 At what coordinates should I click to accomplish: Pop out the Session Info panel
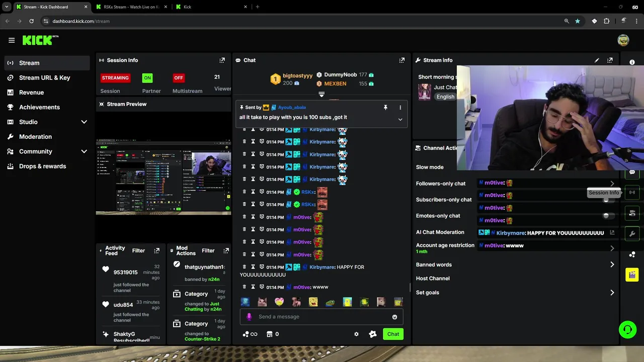coord(222,60)
